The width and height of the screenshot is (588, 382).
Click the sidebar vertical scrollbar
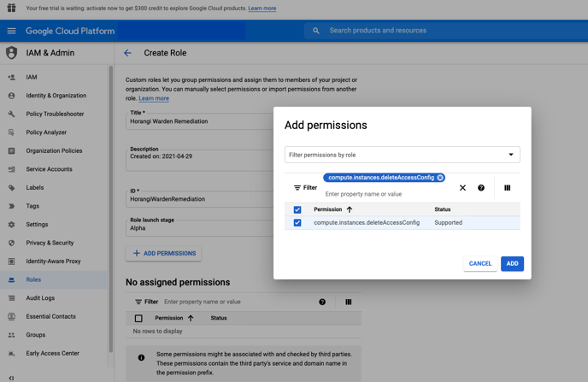pyautogui.click(x=110, y=209)
